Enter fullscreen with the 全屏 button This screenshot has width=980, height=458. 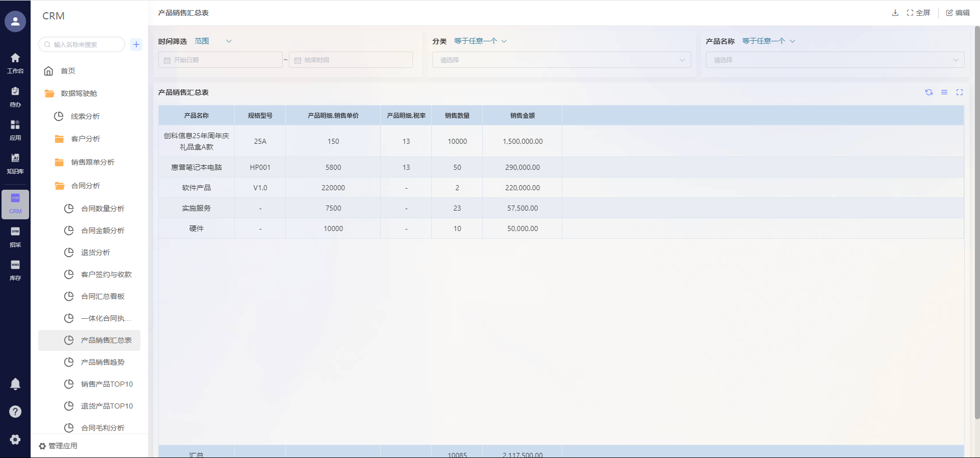point(918,13)
